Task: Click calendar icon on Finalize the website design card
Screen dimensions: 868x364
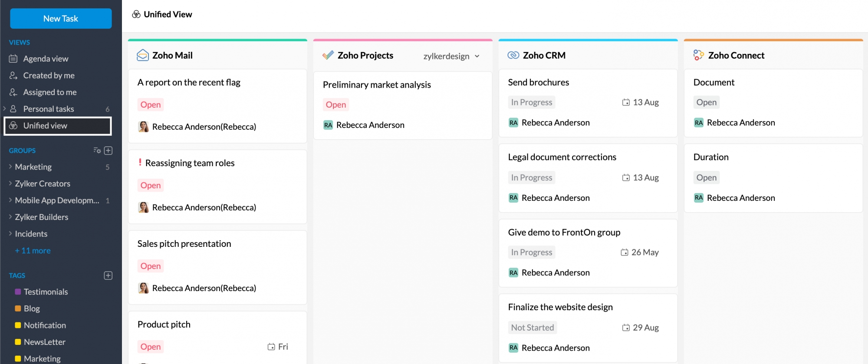Action: point(626,328)
